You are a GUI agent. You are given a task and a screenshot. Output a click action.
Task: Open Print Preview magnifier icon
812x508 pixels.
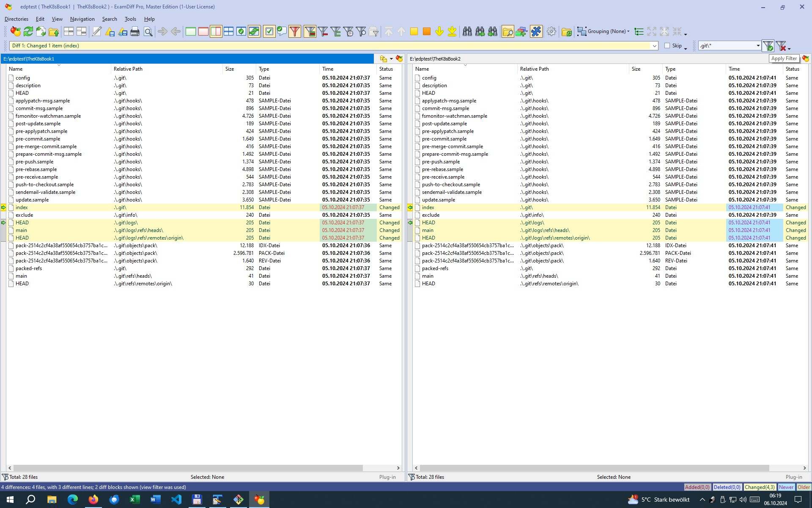pos(148,31)
